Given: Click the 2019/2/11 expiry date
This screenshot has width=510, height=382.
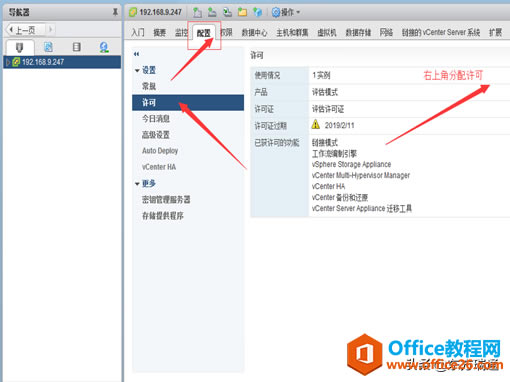Looking at the screenshot, I should pos(340,125).
